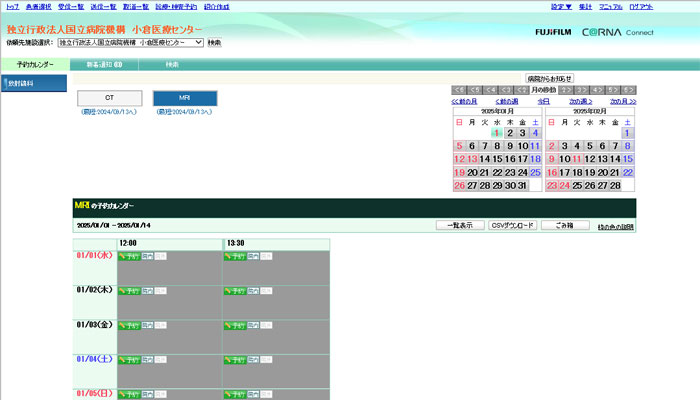Image resolution: width=700 pixels, height=400 pixels.
Task: Select day 31 in the January 2025 calendar
Action: [522, 185]
